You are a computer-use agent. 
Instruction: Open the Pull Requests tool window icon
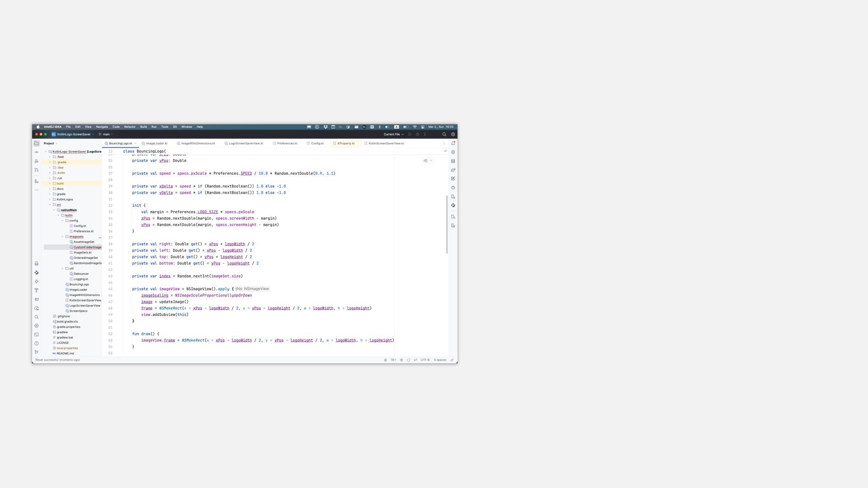(x=37, y=170)
